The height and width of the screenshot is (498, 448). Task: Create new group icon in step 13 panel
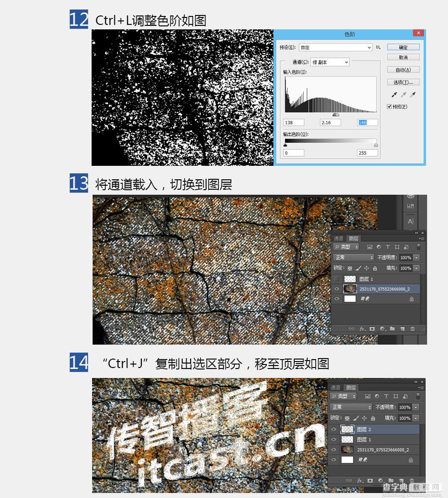click(392, 329)
